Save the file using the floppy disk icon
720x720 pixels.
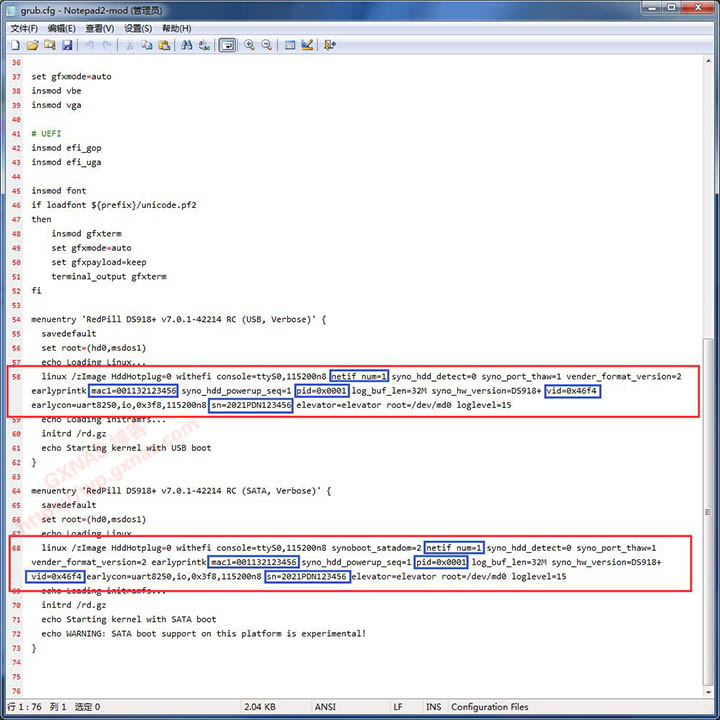(67, 46)
